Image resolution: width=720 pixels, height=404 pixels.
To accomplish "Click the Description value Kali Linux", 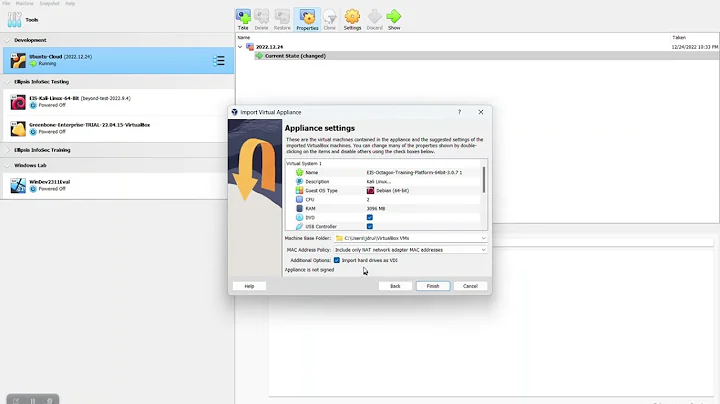I will 379,181.
